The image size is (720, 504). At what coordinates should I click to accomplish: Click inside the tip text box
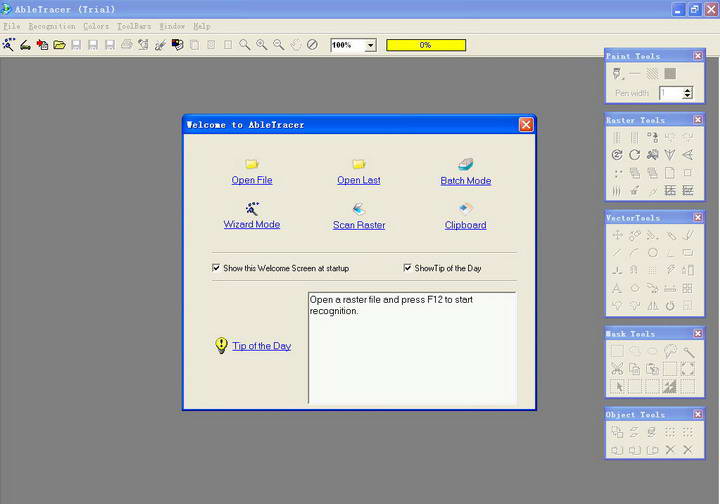click(x=412, y=347)
